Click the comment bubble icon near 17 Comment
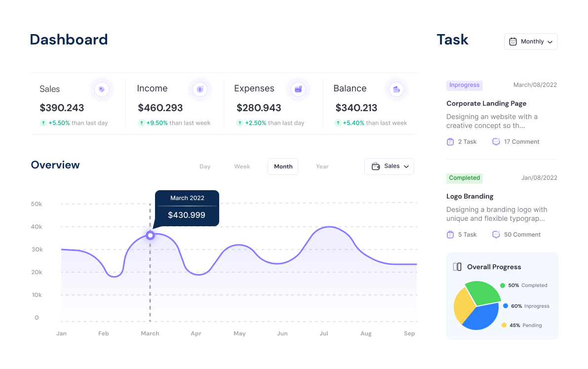This screenshot has width=588, height=369. pyautogui.click(x=496, y=141)
